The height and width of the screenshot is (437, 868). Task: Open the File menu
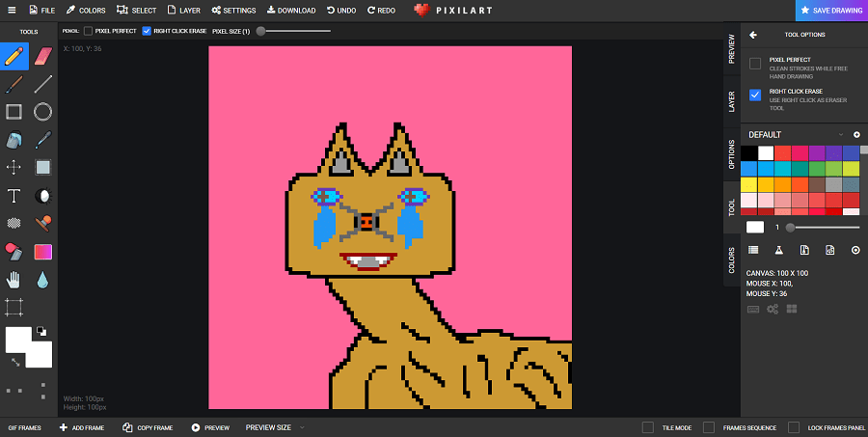pyautogui.click(x=42, y=10)
